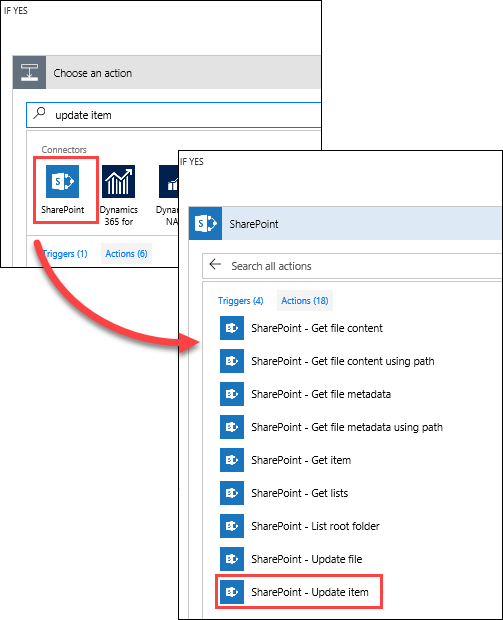
Task: Click the Dynamics 365 for label text
Action: click(x=119, y=215)
